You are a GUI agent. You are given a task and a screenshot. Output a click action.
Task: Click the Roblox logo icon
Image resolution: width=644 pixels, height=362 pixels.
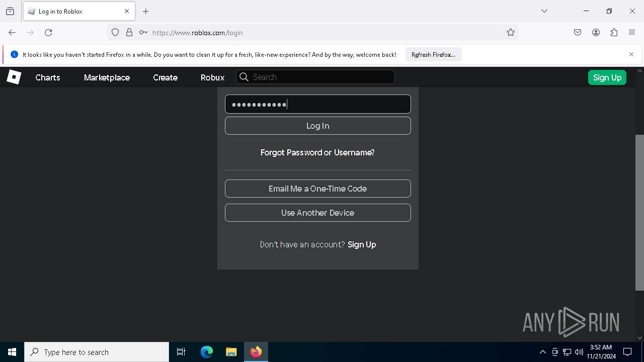14,77
